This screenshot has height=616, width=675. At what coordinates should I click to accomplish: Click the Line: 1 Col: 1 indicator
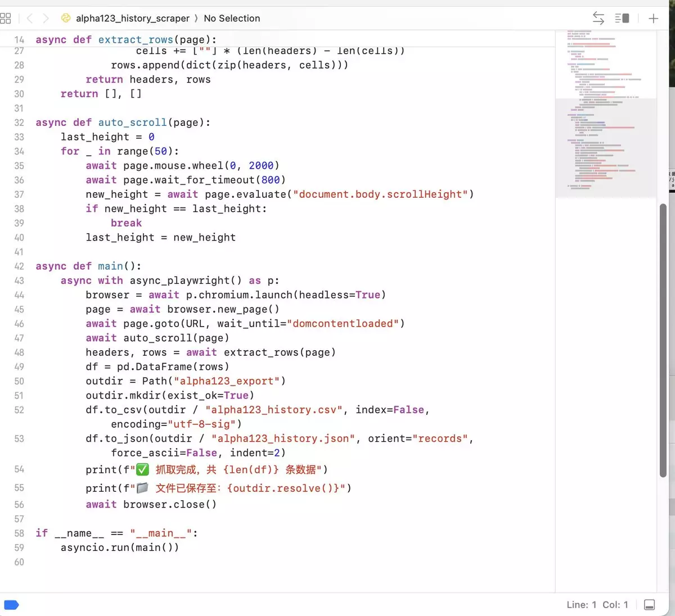[597, 605]
